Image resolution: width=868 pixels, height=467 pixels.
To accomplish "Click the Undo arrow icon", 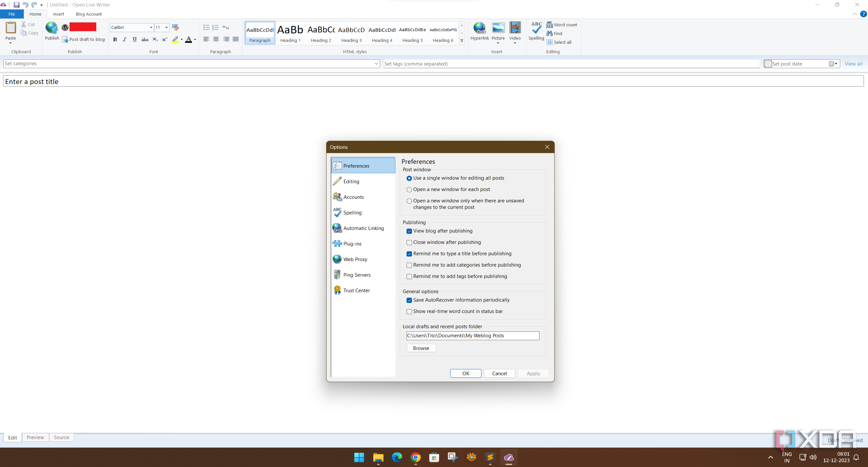I will (25, 5).
